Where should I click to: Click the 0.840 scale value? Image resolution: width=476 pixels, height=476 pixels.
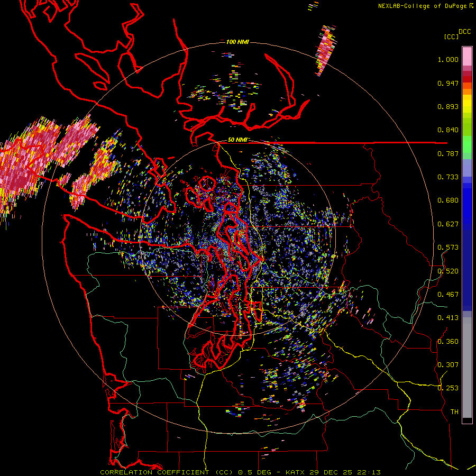tap(448, 130)
